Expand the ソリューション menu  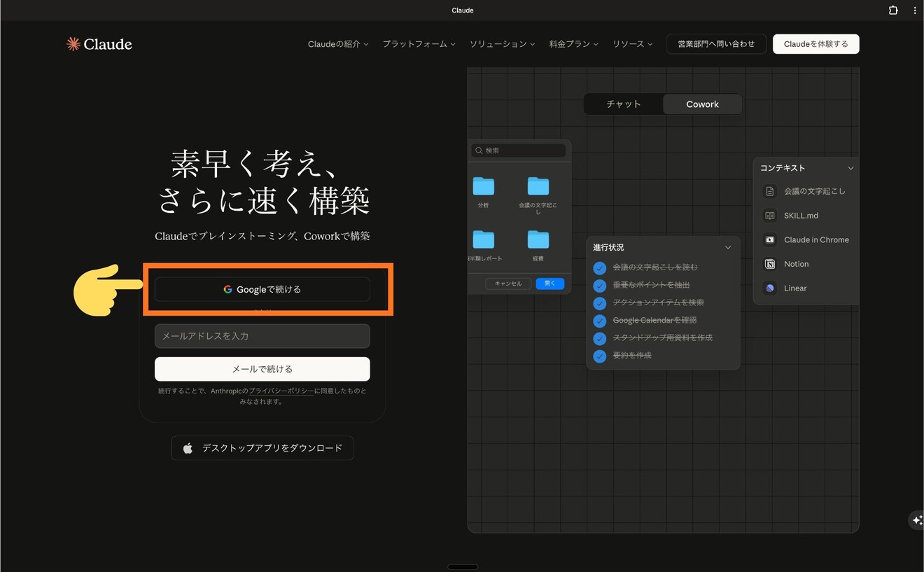pyautogui.click(x=502, y=44)
